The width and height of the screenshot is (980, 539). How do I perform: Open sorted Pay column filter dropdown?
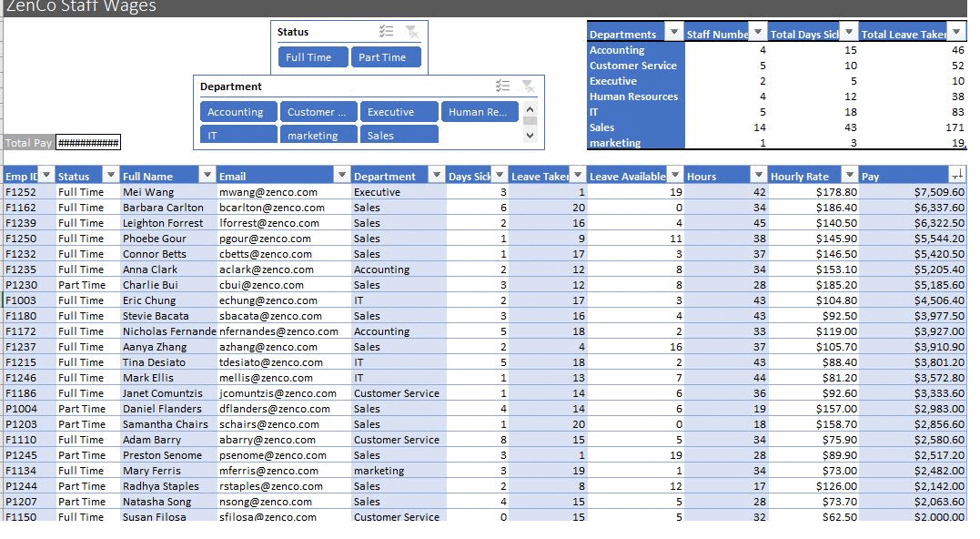957,175
